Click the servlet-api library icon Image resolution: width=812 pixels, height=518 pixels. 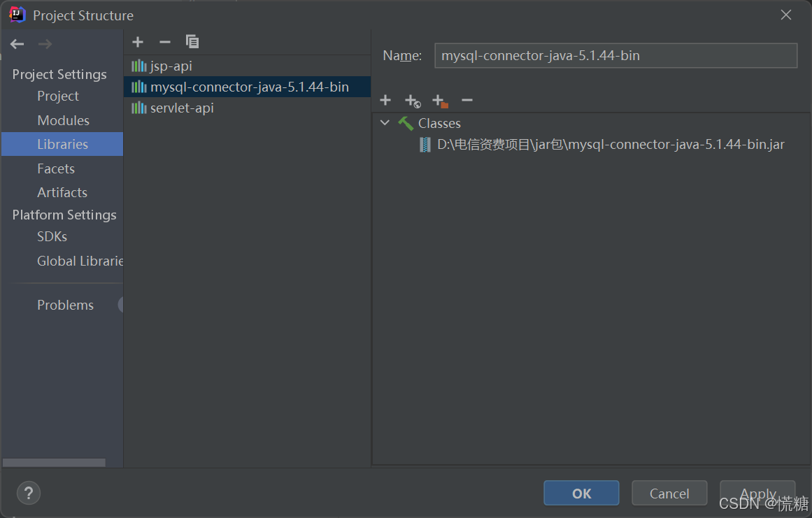(x=138, y=108)
